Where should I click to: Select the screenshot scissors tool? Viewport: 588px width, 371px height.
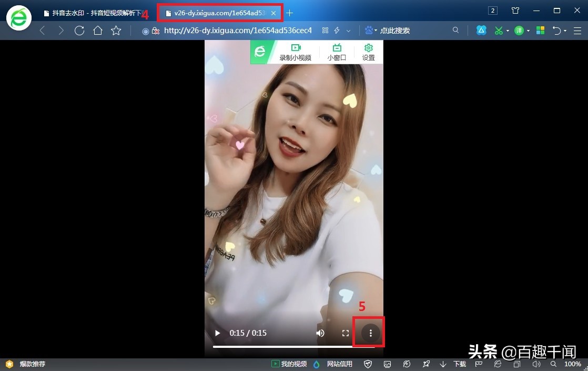coord(499,30)
